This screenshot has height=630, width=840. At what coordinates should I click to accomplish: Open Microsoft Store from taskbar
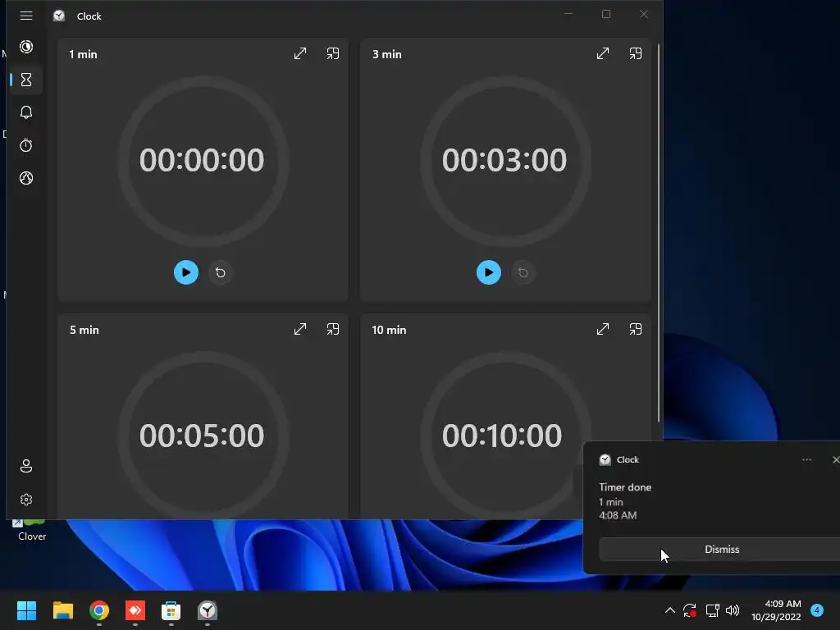coord(171,610)
